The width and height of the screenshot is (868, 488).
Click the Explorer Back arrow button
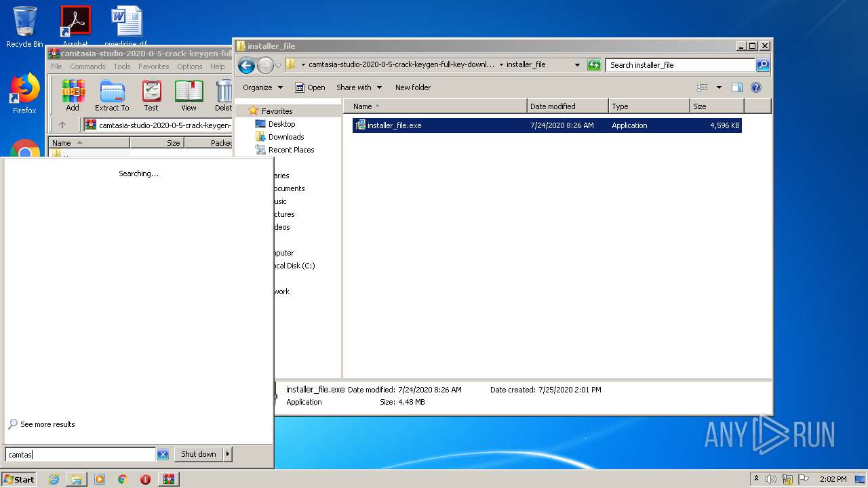point(246,65)
